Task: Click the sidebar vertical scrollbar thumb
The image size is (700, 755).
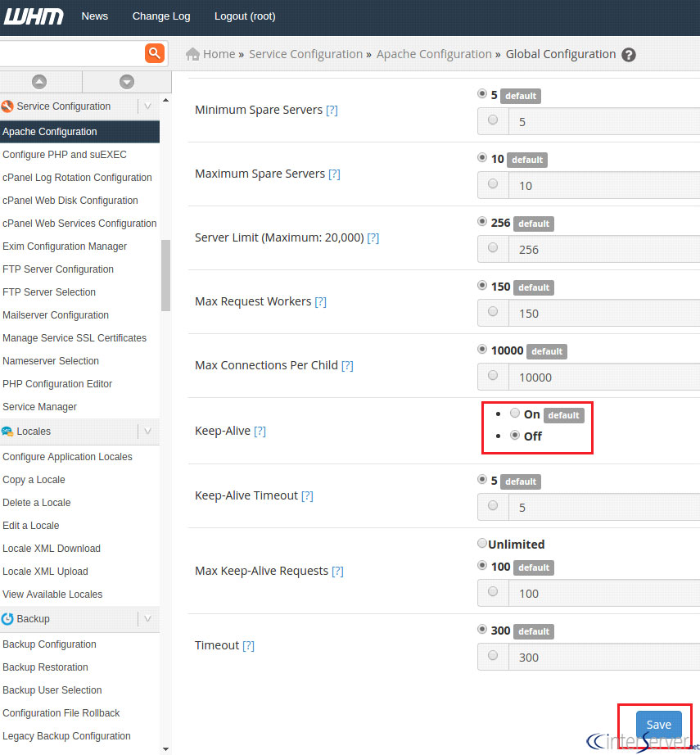Action: (x=165, y=275)
